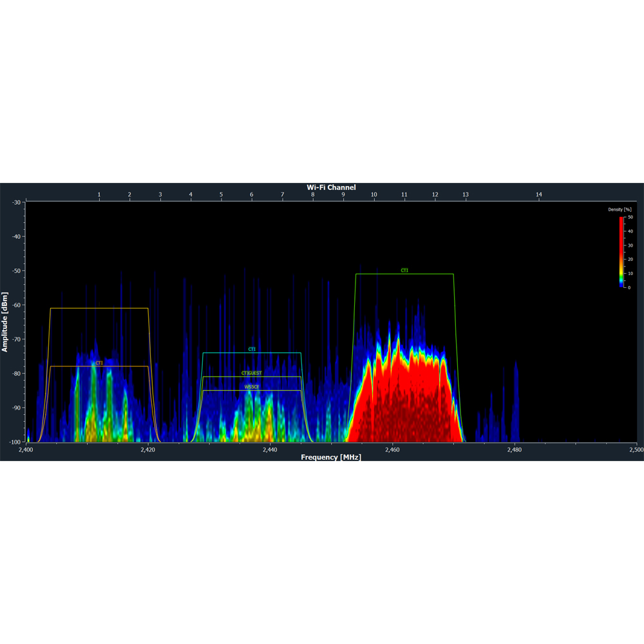Click the teal CTI label above channel 6
This screenshot has height=644, width=644.
(x=252, y=350)
